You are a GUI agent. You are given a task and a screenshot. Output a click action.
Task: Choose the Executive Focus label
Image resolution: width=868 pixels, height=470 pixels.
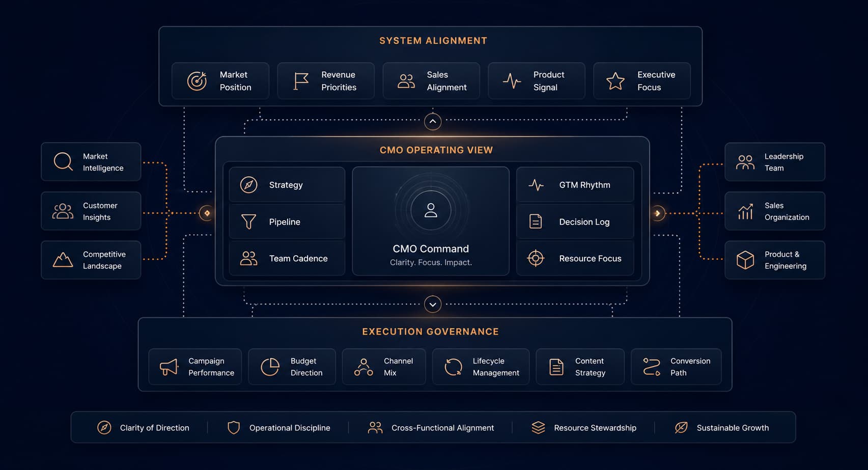click(656, 81)
